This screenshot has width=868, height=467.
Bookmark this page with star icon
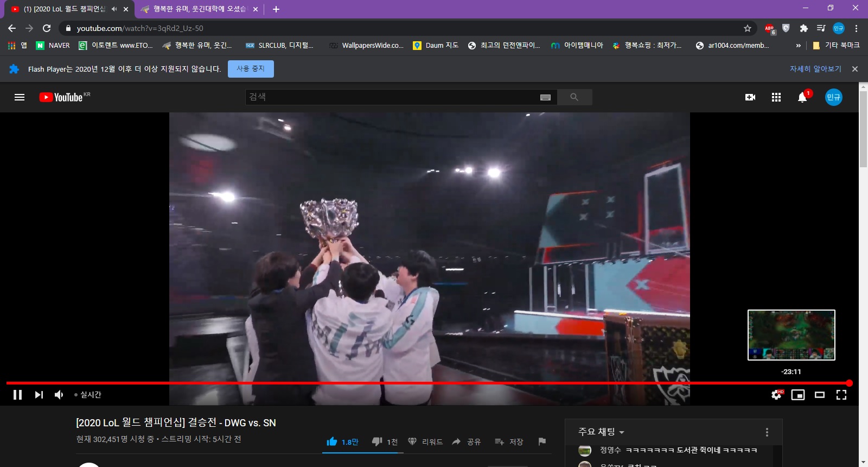pyautogui.click(x=747, y=28)
